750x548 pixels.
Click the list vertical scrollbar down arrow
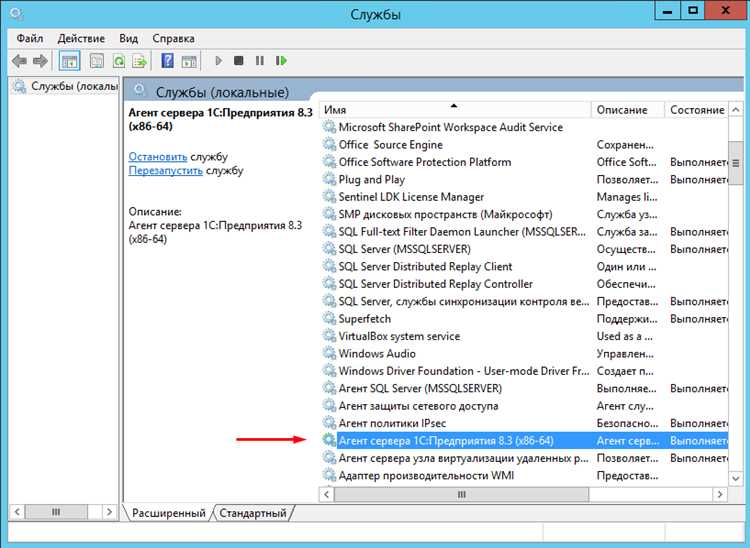tap(736, 478)
